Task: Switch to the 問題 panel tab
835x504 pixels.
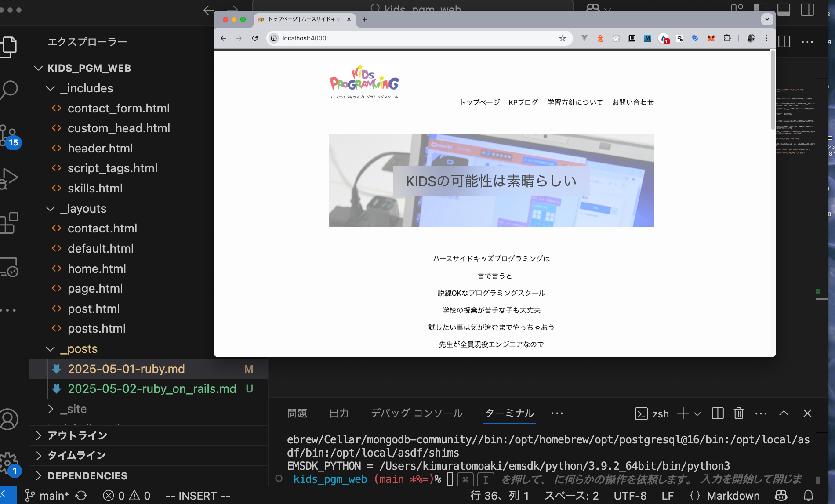Action: (297, 413)
